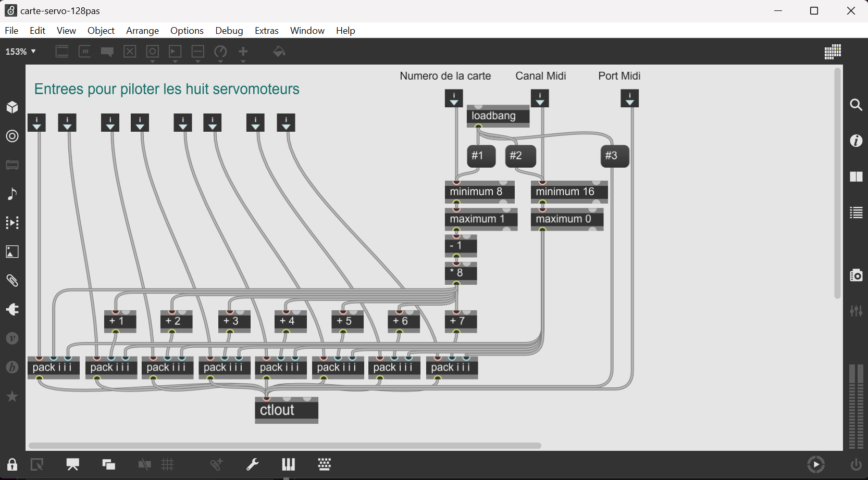Screen dimensions: 868x480
Task: Open the Max targets sidebar icon
Action: tap(13, 136)
